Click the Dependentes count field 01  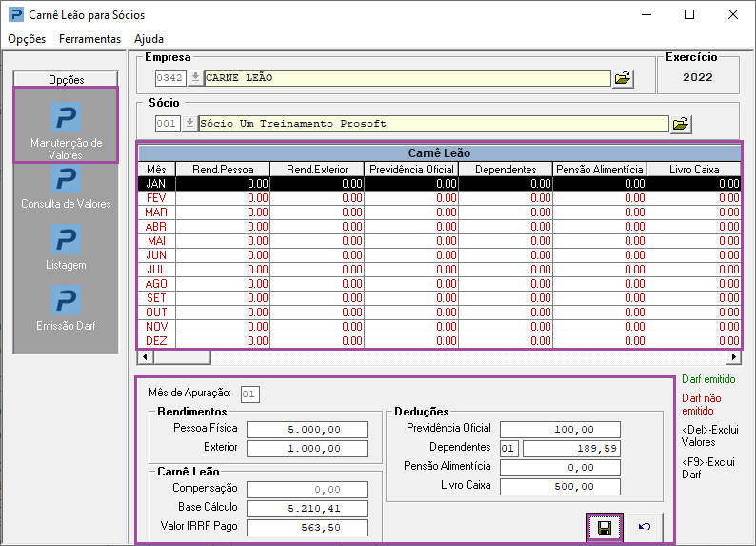[x=508, y=449]
